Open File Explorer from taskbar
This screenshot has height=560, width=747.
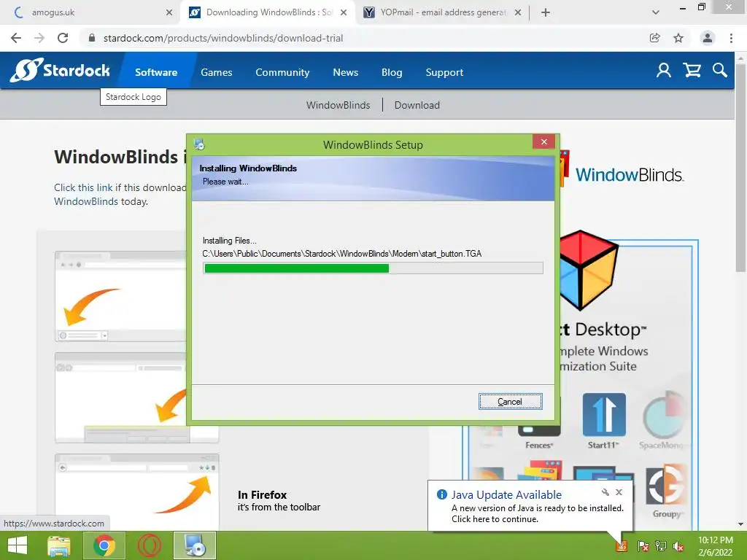[x=59, y=545]
